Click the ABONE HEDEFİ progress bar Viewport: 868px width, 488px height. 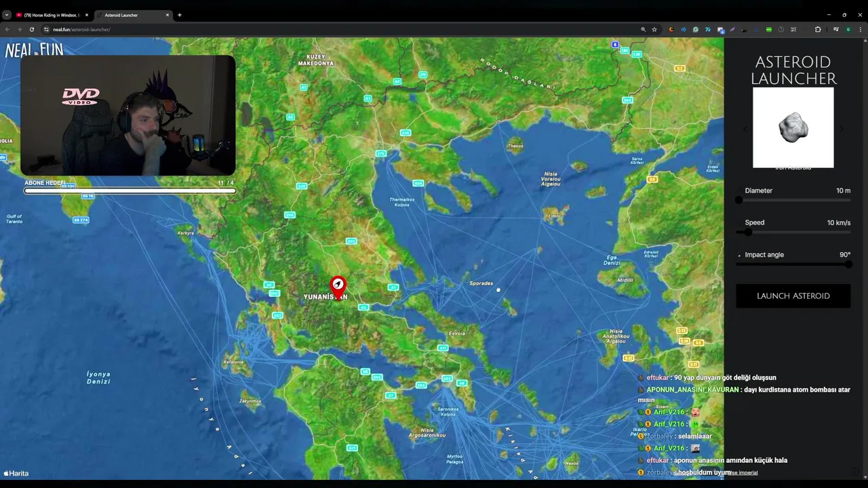[130, 191]
